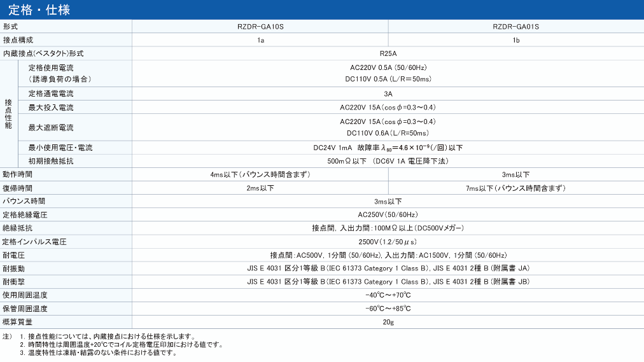
Task: Select the 動作時間 row label
Action: point(18,174)
